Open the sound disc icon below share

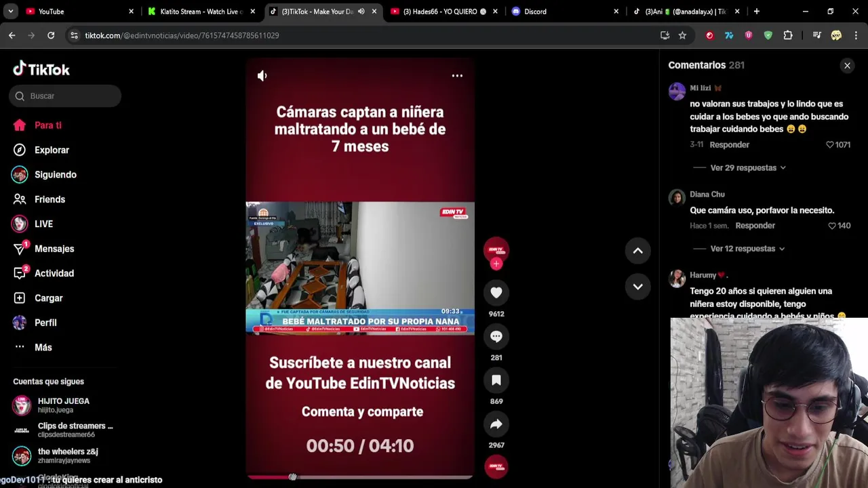point(496,466)
